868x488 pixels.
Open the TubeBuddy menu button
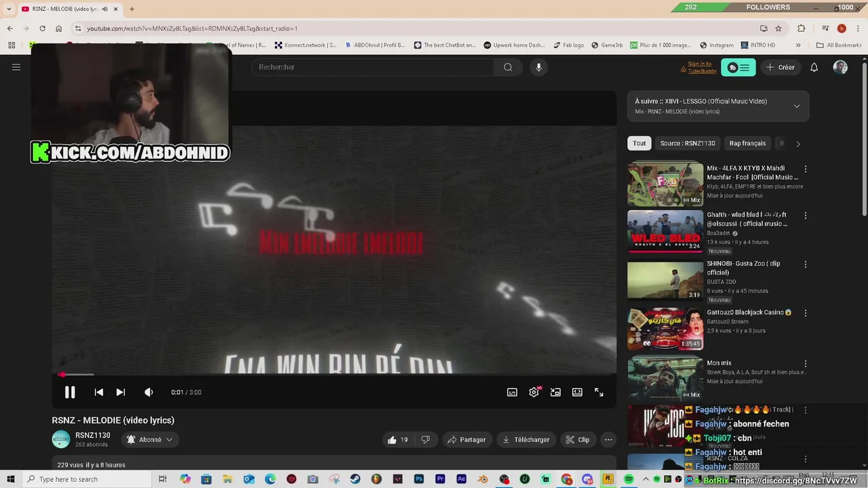coord(738,67)
